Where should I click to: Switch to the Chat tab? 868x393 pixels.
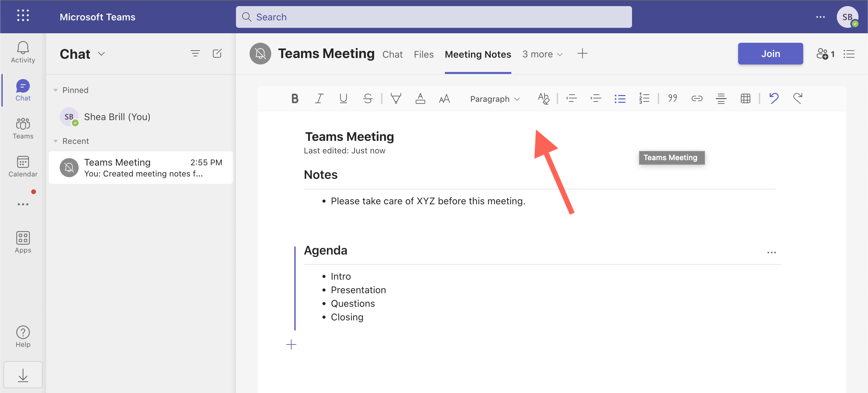pyautogui.click(x=392, y=54)
